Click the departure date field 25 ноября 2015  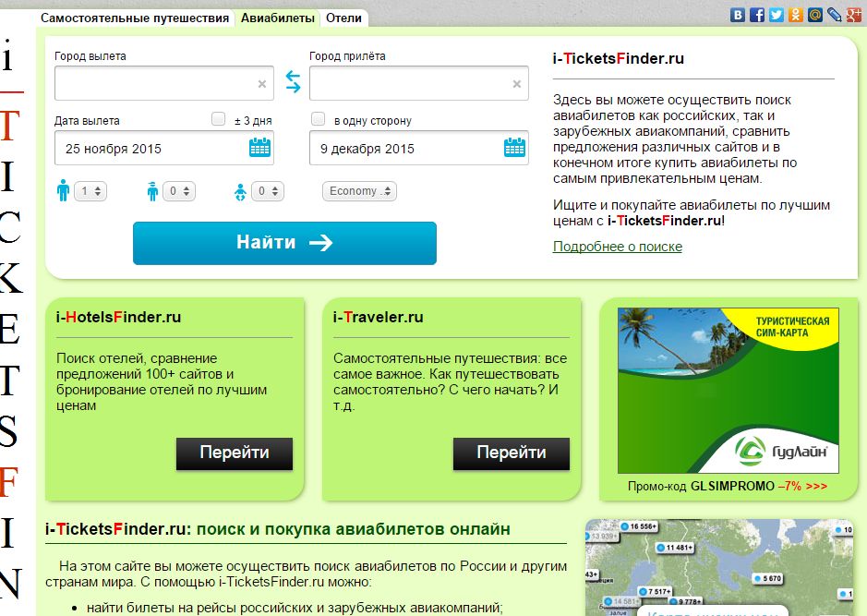click(164, 148)
